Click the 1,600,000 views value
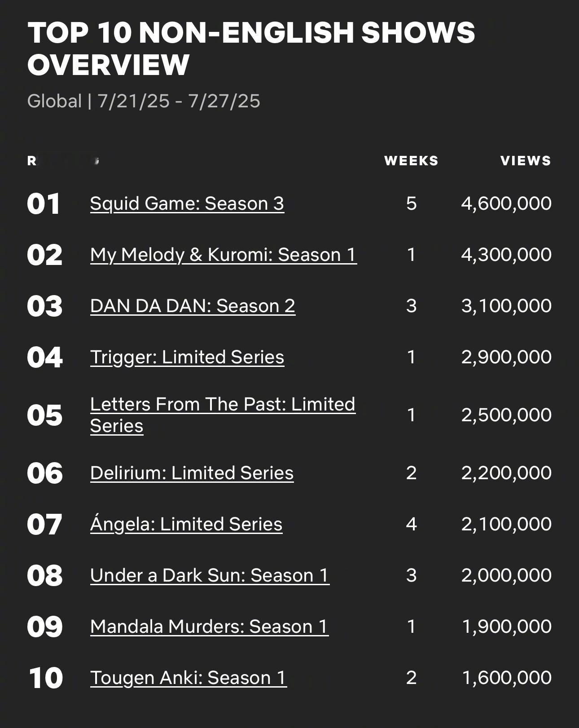This screenshot has width=579, height=728. point(506,678)
